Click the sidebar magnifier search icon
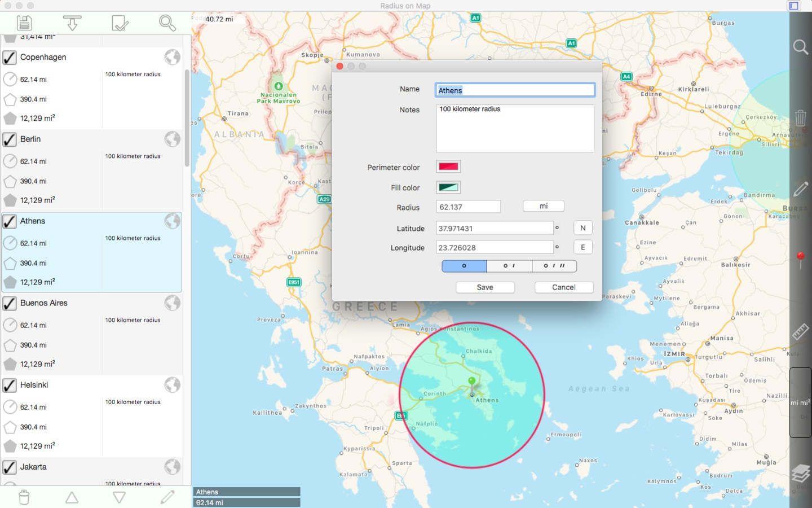This screenshot has height=508, width=812. point(167,23)
